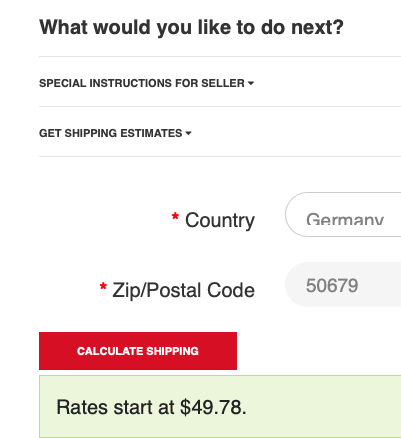Click red required asterisk next to Zip/Postal Code
The width and height of the screenshot is (401, 438).
pyautogui.click(x=103, y=287)
